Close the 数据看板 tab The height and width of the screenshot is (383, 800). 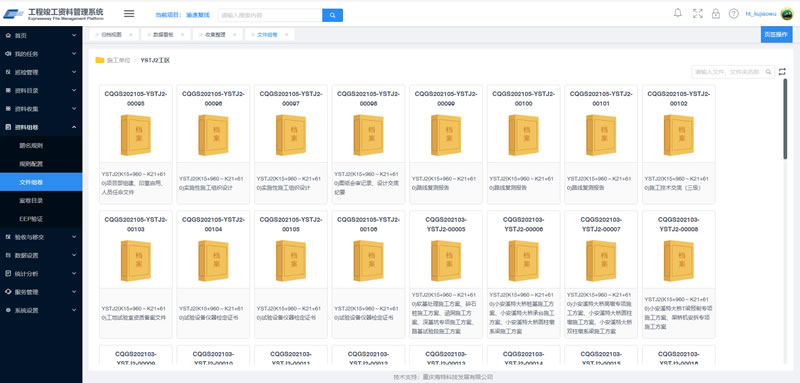point(182,35)
